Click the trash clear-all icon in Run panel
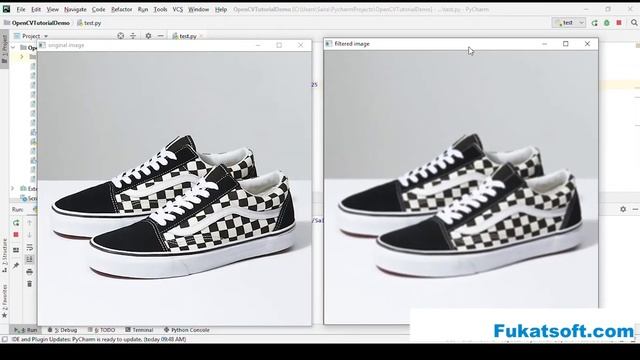640x360 pixels. pos(29,284)
